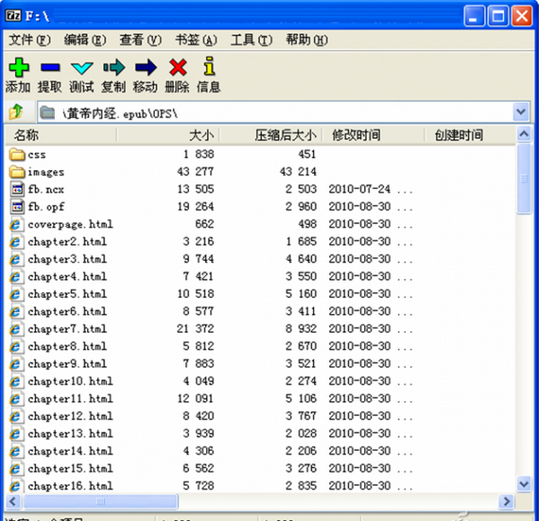Click the chapter12.html file icon
This screenshot has height=521, width=539.
pyautogui.click(x=16, y=416)
